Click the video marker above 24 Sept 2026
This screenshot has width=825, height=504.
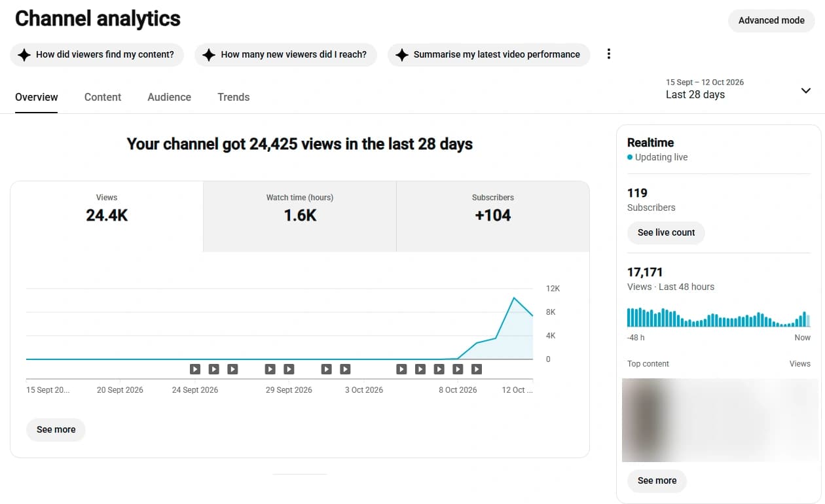click(x=195, y=369)
